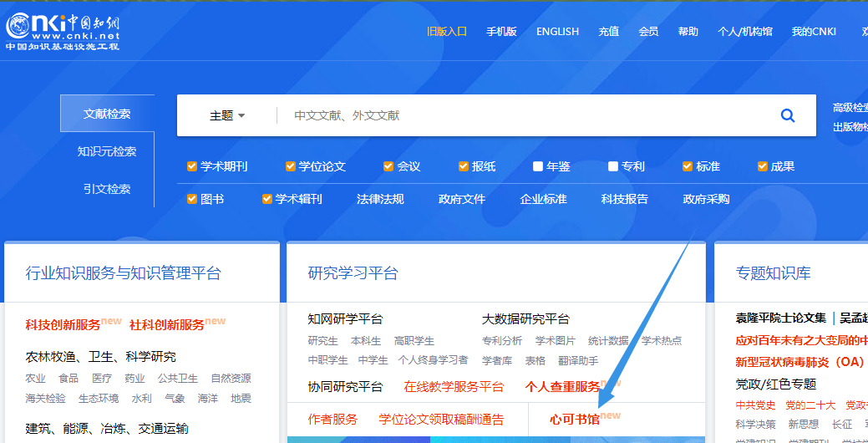The width and height of the screenshot is (868, 443).
Task: Uncheck the 标准 checkbox
Action: point(688,166)
